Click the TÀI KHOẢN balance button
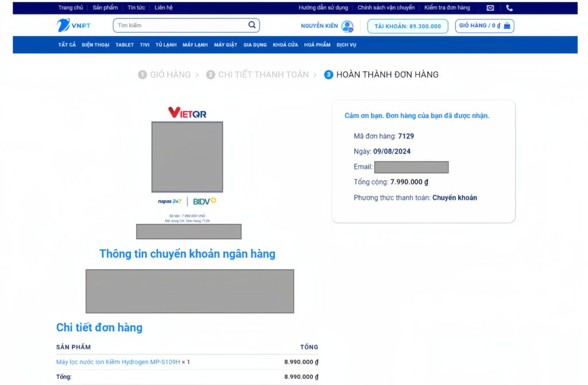This screenshot has width=588, height=385. point(408,26)
